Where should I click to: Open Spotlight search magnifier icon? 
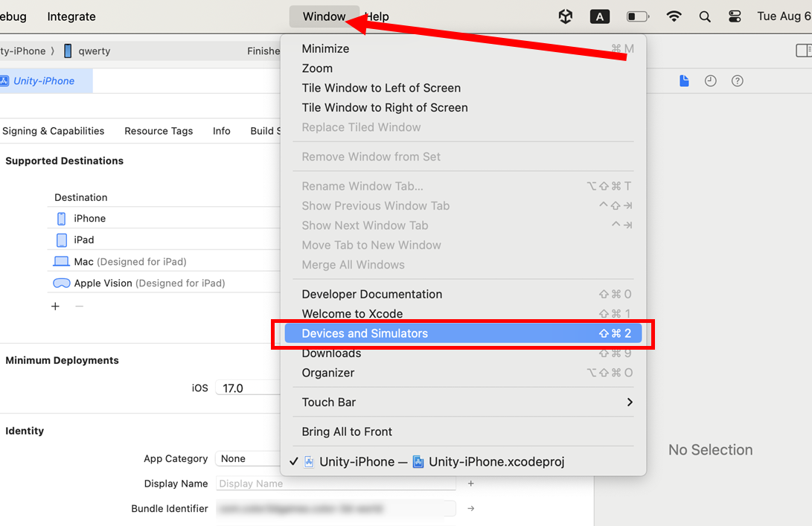(x=705, y=16)
